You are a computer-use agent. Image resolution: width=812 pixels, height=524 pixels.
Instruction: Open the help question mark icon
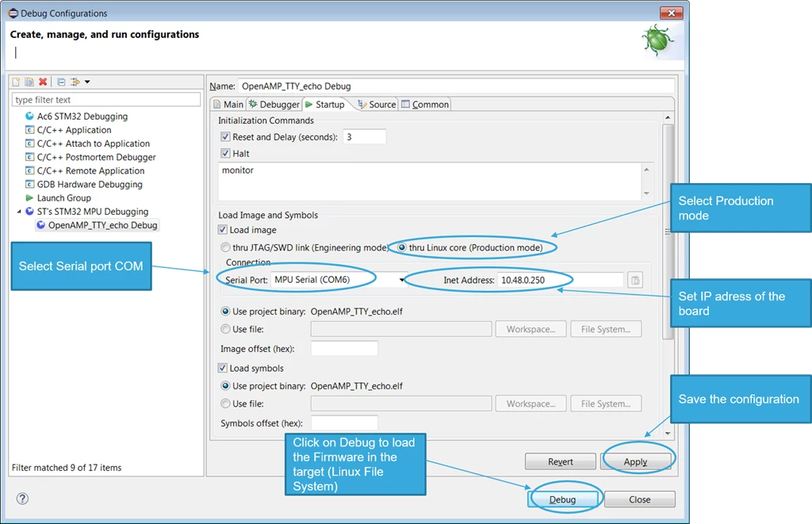[x=22, y=499]
